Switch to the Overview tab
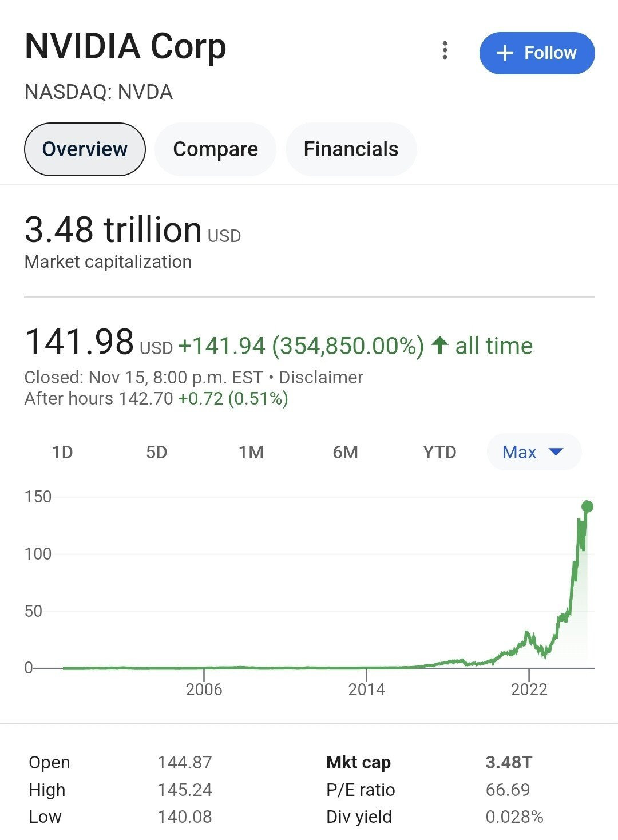This screenshot has width=618, height=840. tap(85, 149)
